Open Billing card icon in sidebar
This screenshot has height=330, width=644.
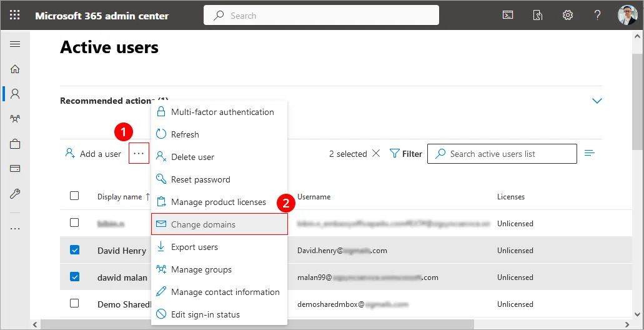(15, 169)
